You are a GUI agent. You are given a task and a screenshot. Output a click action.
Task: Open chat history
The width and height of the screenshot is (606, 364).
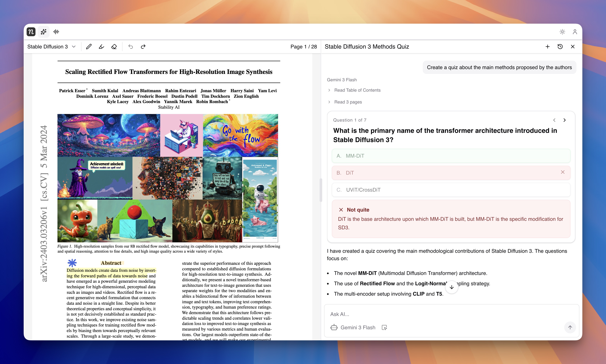pyautogui.click(x=560, y=47)
